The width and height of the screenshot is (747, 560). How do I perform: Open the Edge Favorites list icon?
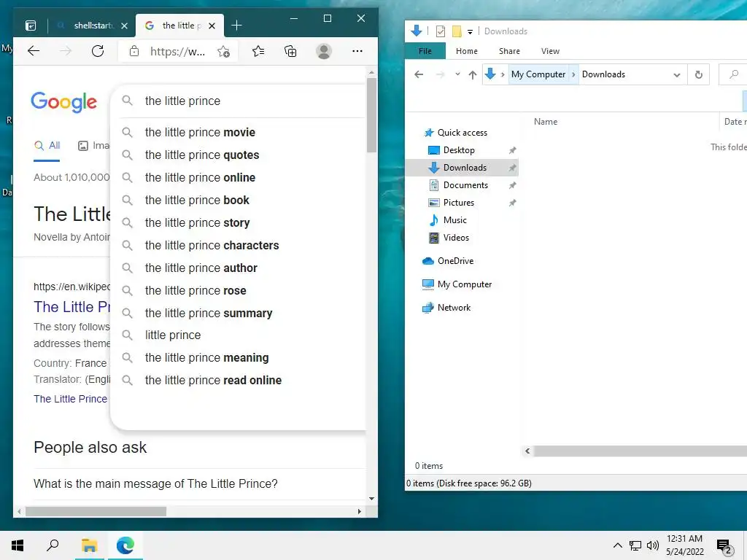[x=258, y=51]
